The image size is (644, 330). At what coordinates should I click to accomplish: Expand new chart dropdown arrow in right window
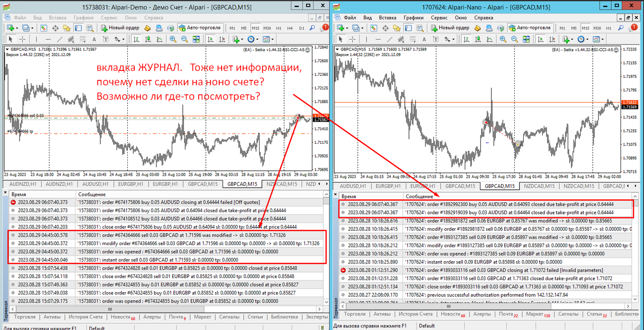[x=347, y=27]
